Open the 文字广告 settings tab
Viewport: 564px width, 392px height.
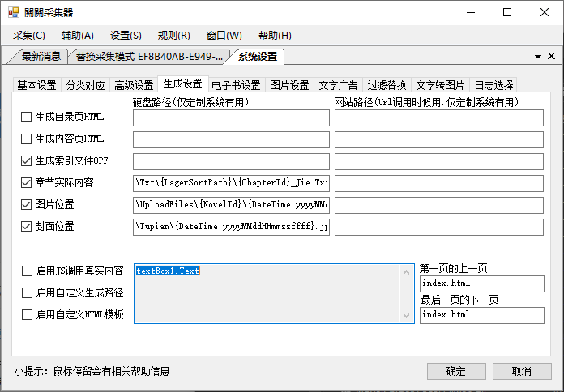coord(338,85)
